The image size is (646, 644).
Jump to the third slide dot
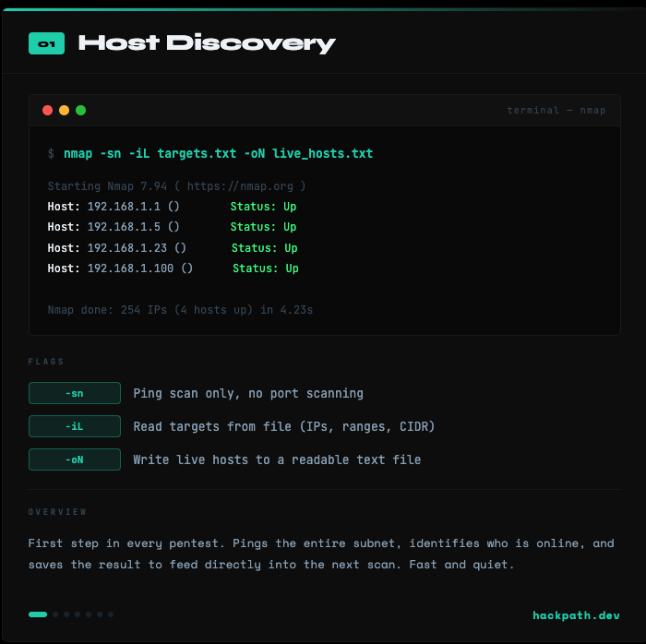66,614
